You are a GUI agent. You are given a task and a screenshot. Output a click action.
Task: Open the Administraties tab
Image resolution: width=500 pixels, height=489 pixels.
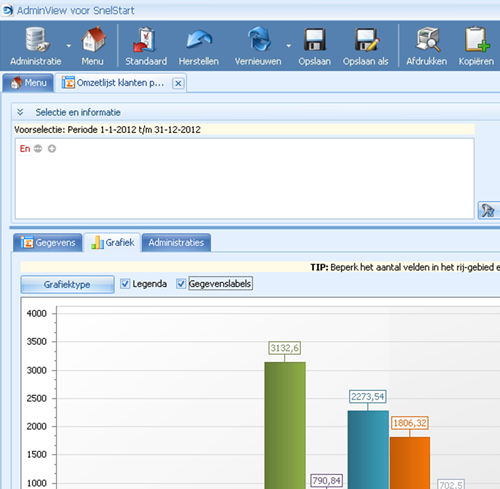pyautogui.click(x=176, y=243)
